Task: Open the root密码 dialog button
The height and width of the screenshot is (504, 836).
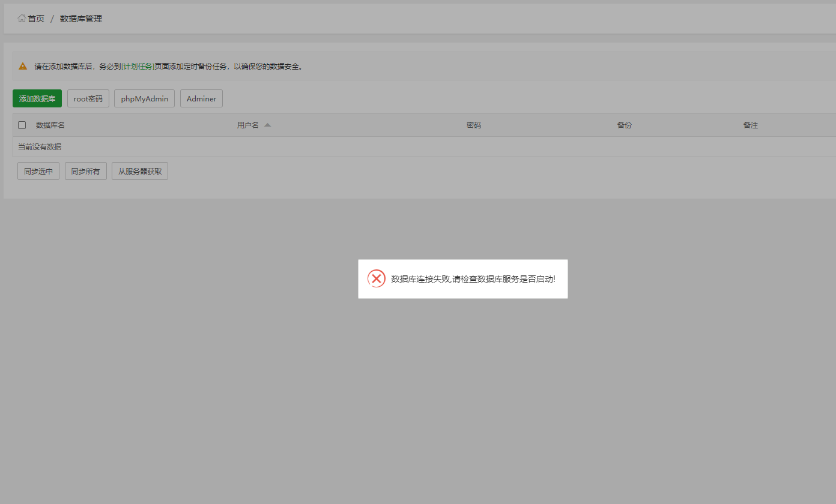Action: tap(88, 98)
